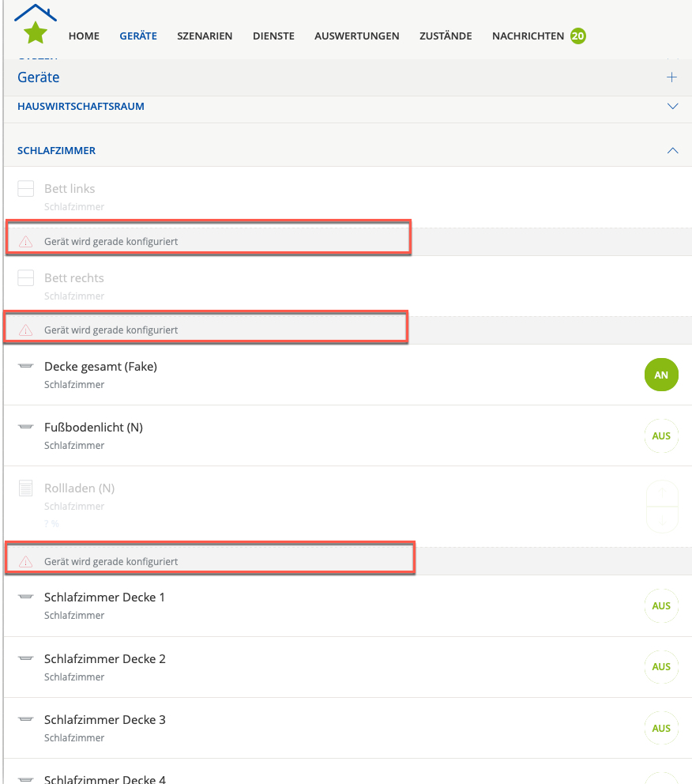
Task: Go to the Auswertungen menu item
Action: (x=356, y=36)
